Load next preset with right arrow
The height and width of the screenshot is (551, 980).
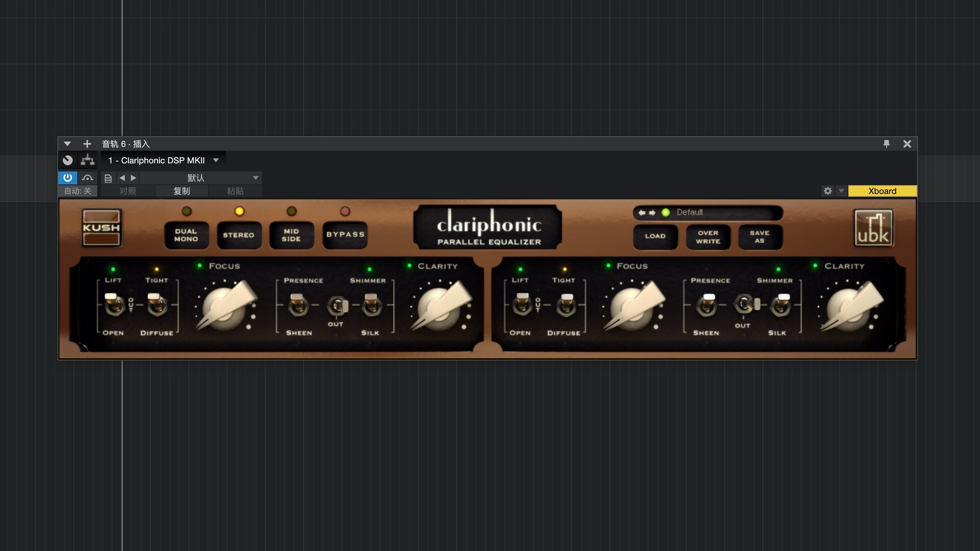(134, 178)
